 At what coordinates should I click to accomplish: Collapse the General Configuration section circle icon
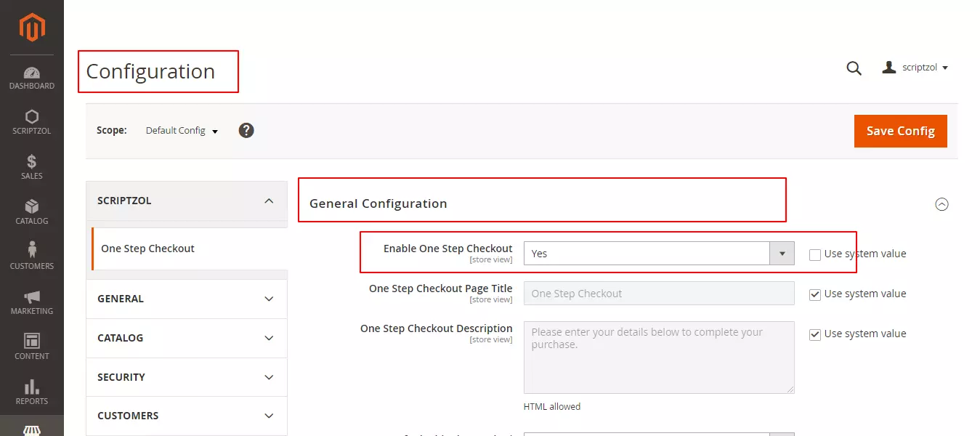click(941, 204)
